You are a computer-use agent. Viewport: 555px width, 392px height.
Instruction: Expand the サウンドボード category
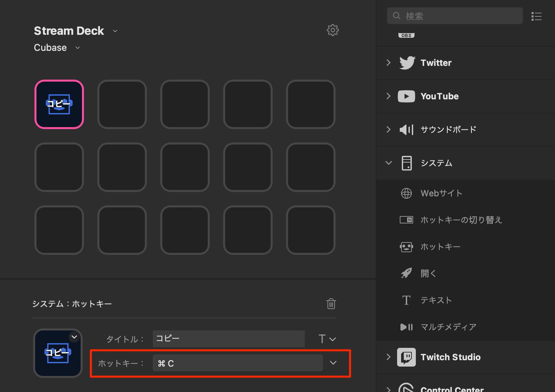(388, 129)
